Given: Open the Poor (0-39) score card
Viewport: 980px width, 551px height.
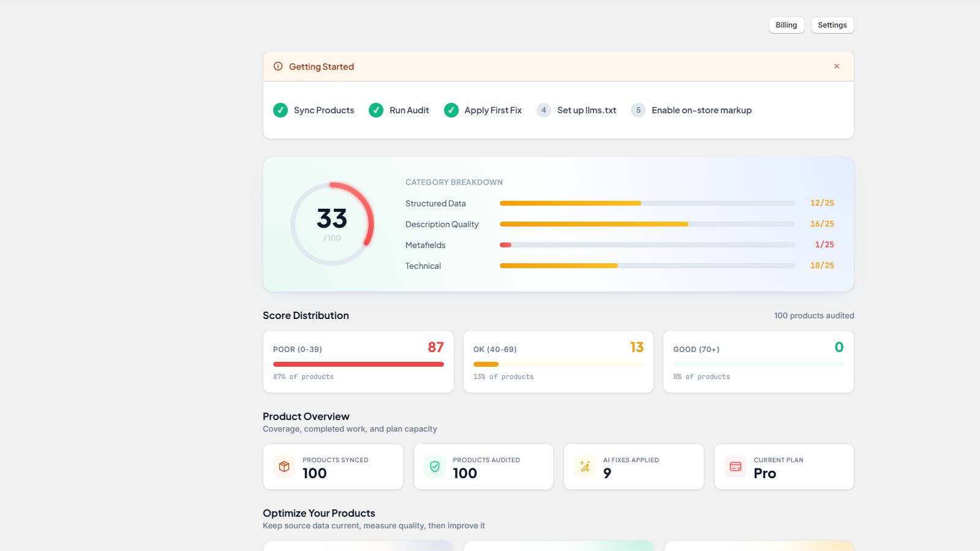Looking at the screenshot, I should point(358,362).
